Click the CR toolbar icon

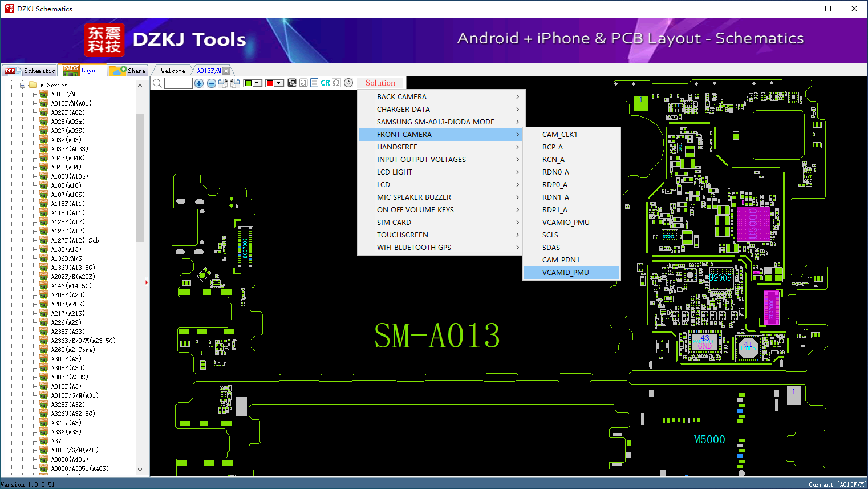click(325, 83)
